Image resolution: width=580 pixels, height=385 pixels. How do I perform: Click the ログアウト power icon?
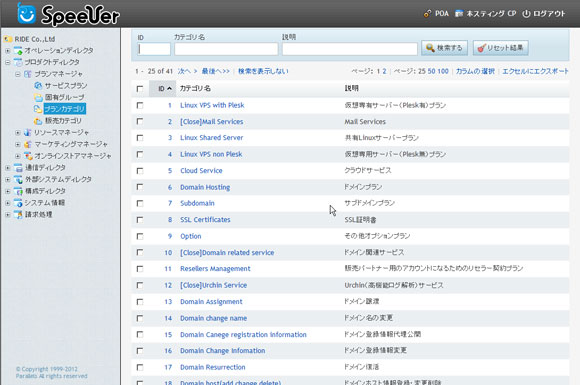tap(526, 14)
